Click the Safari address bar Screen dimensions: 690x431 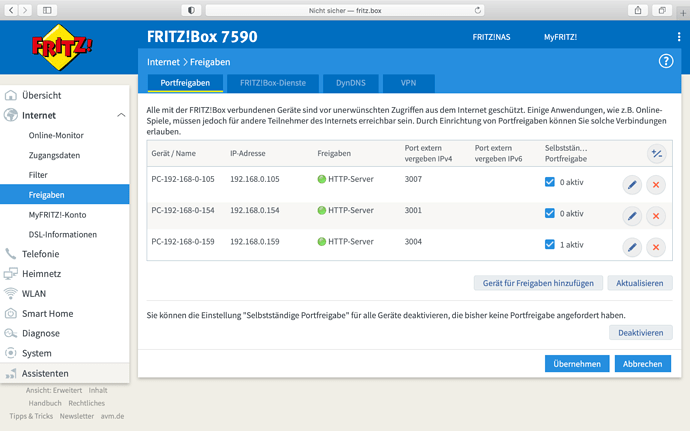coord(345,10)
